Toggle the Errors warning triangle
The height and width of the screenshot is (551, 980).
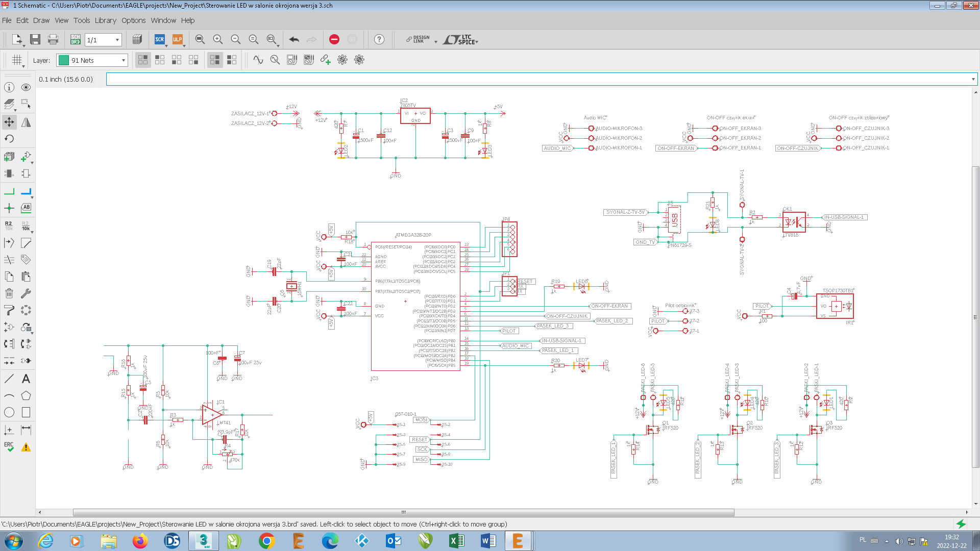click(x=26, y=447)
